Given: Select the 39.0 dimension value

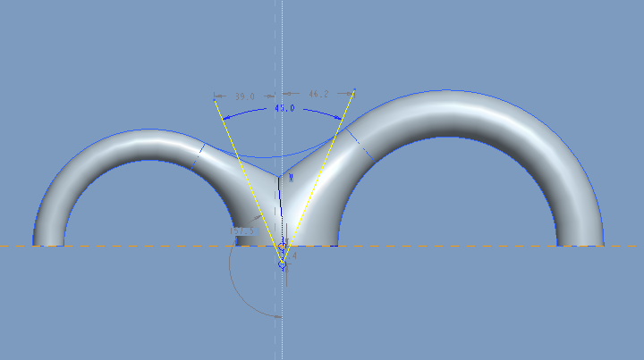Looking at the screenshot, I should point(245,96).
